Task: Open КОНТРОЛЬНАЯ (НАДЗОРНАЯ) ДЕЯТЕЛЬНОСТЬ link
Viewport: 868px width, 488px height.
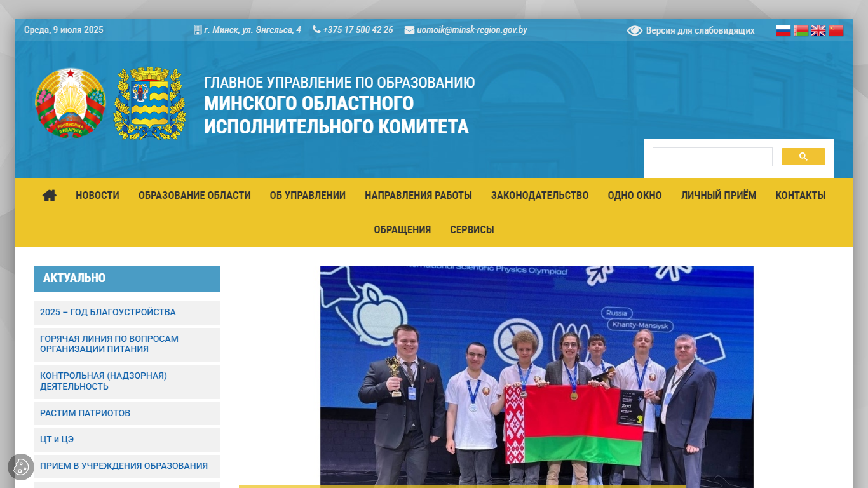Action: point(126,381)
